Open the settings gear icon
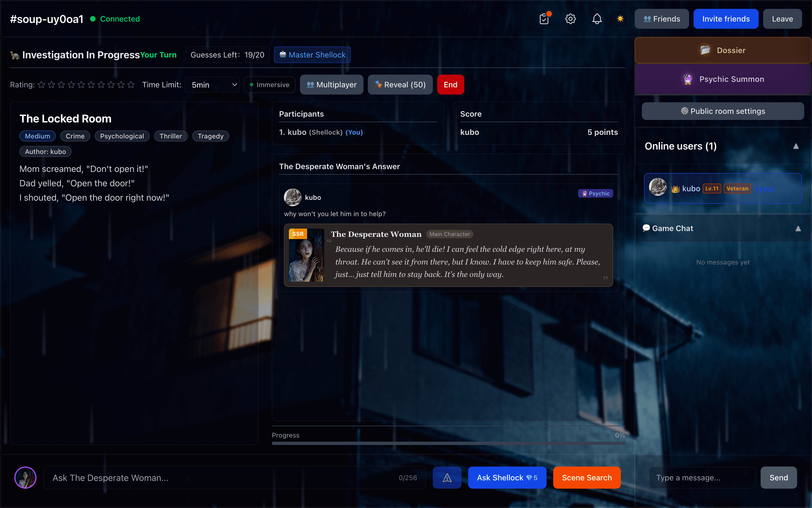 pos(570,19)
